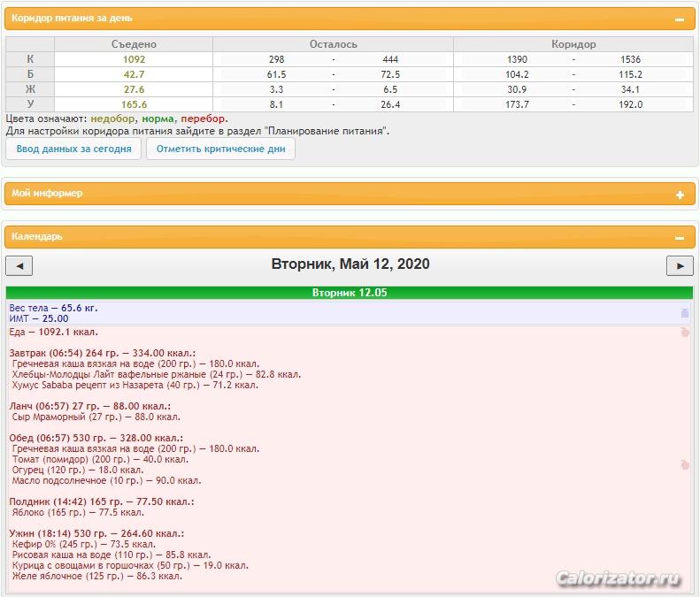Viewport: 700px width, 597px height.
Task: Click the body weight scale icon
Action: pos(684,313)
